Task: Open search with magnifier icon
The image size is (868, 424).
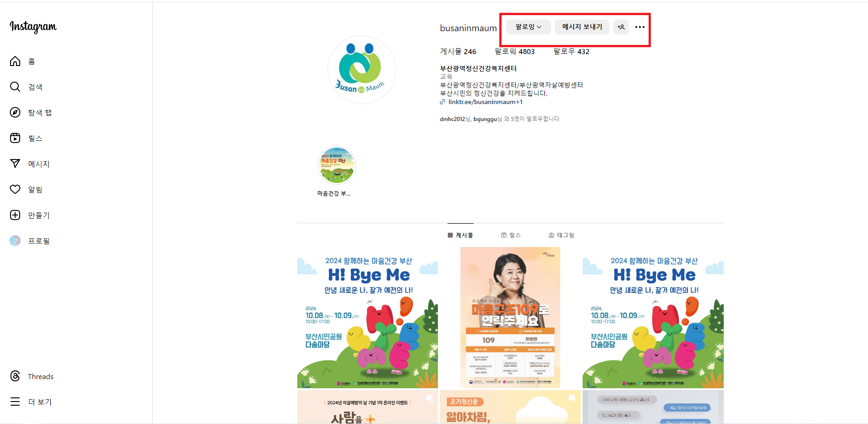Action: click(15, 87)
